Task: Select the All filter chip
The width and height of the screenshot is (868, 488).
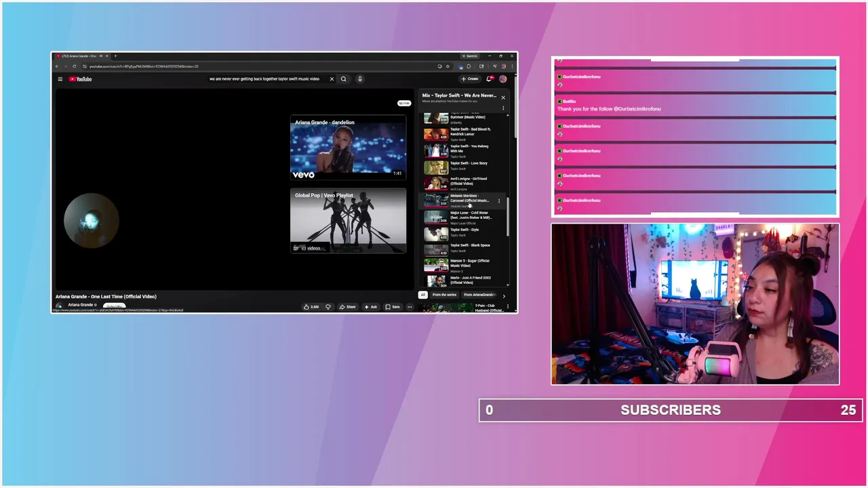Action: click(x=422, y=295)
